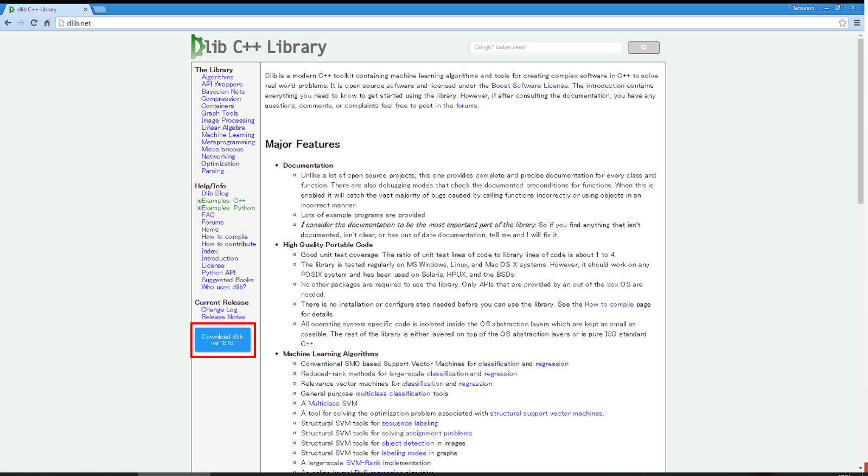Screen dimensions: 868x476
Task: Open the Dlib Blog link
Action: (x=215, y=193)
